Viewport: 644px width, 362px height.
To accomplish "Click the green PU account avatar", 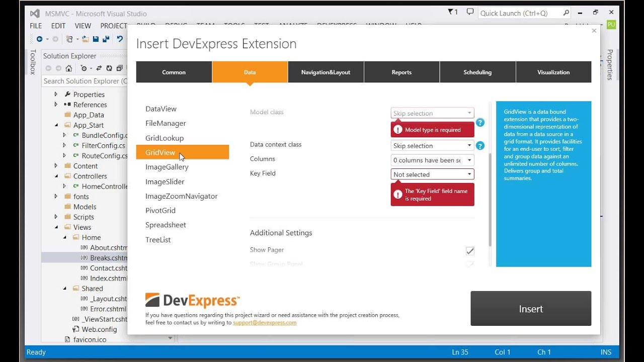I will (x=611, y=25).
